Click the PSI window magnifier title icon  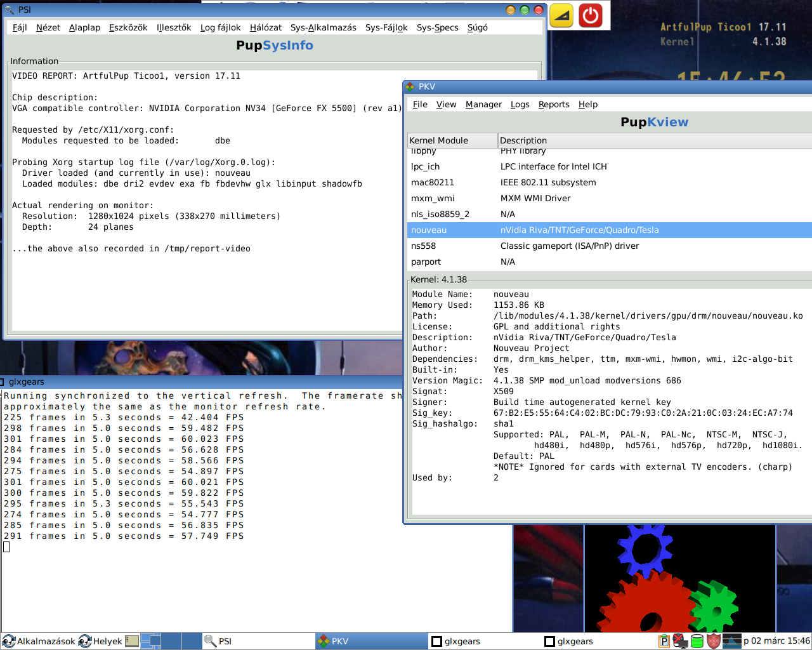click(x=10, y=10)
